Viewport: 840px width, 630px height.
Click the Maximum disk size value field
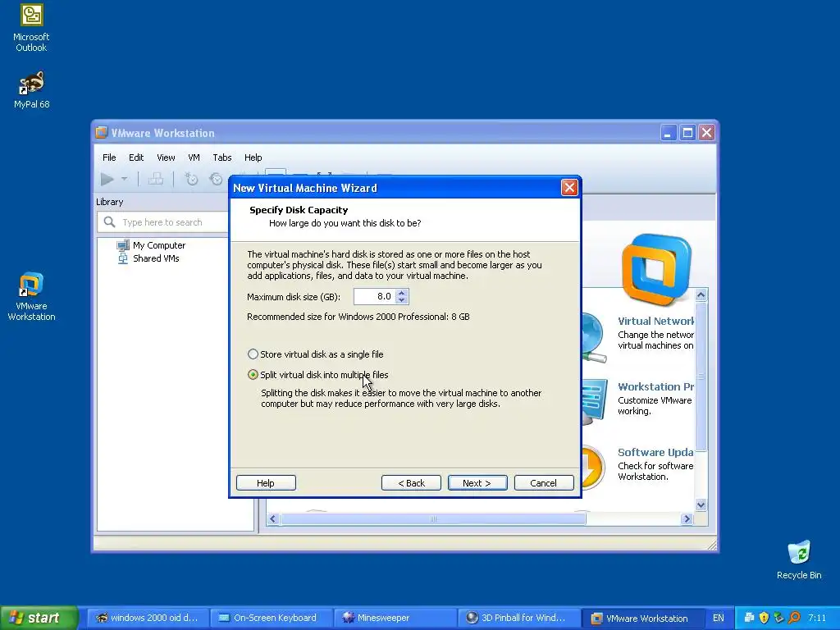(375, 296)
